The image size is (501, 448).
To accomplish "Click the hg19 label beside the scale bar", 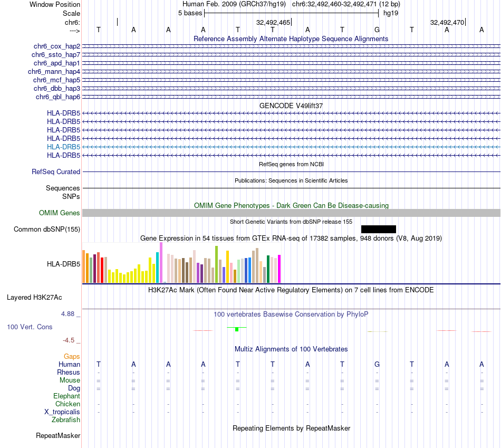I will (x=390, y=13).
